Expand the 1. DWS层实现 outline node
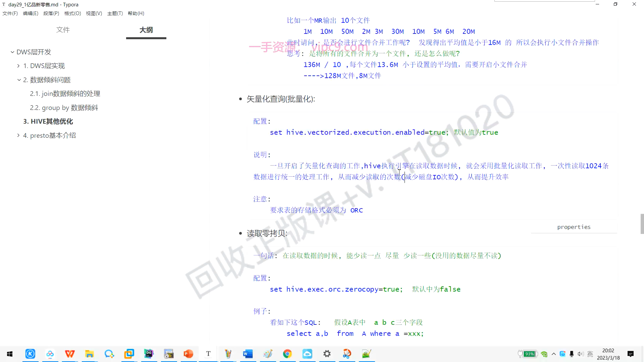This screenshot has width=644, height=362. [x=18, y=66]
